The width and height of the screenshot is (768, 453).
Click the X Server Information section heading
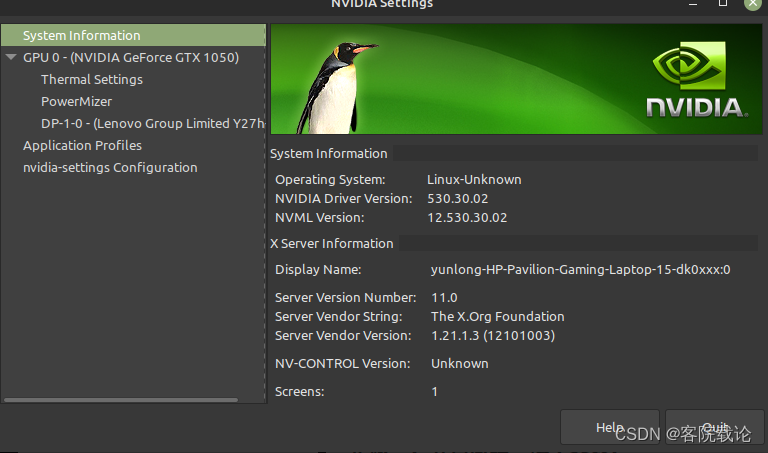[332, 244]
